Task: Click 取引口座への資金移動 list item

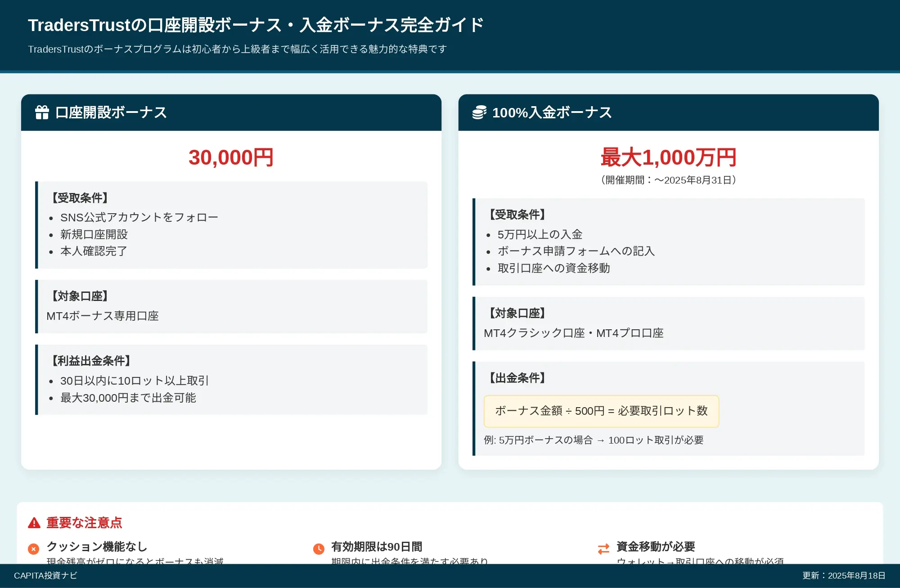Action: [x=553, y=268]
